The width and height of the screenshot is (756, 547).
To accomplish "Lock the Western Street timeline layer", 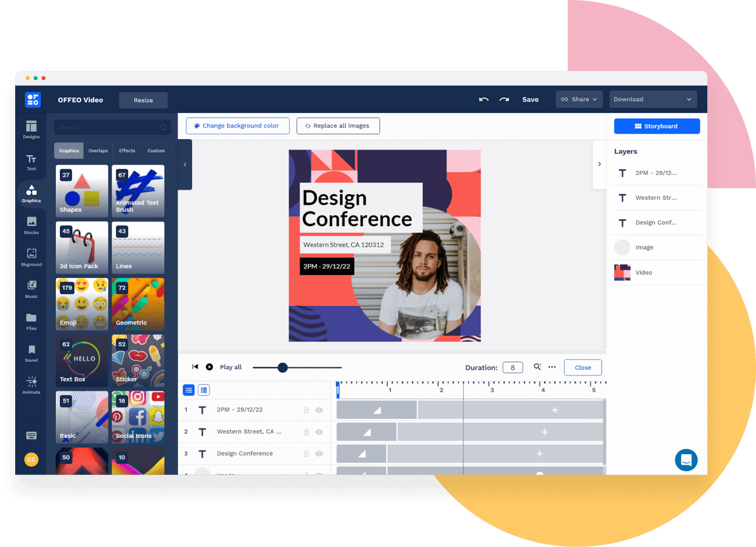I will 306,432.
